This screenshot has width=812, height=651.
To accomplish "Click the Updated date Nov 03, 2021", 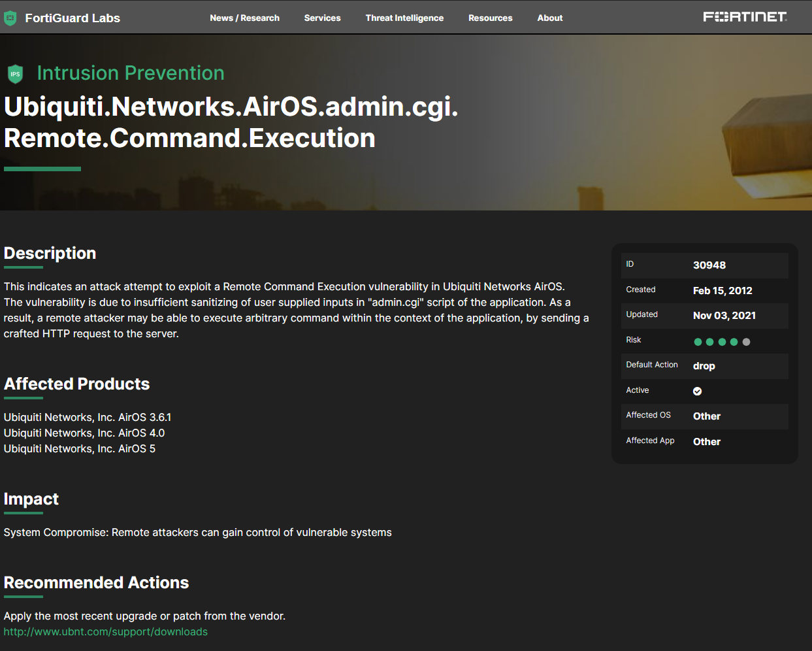I will click(x=724, y=315).
